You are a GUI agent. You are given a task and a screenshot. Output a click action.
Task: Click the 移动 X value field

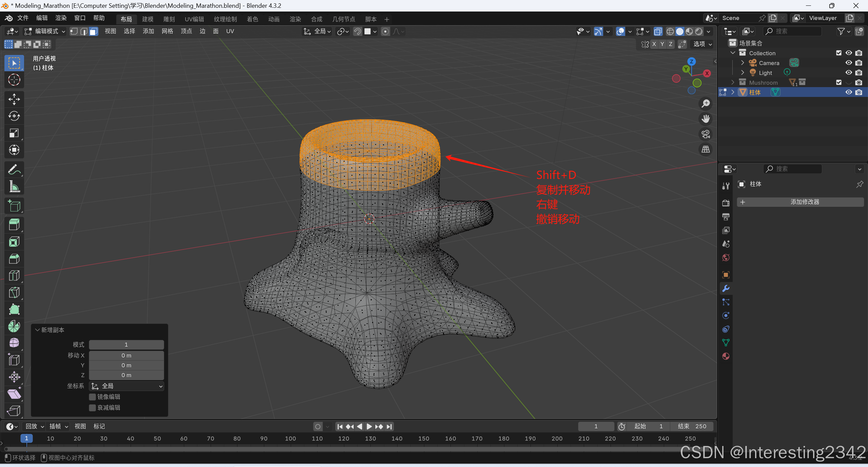126,356
